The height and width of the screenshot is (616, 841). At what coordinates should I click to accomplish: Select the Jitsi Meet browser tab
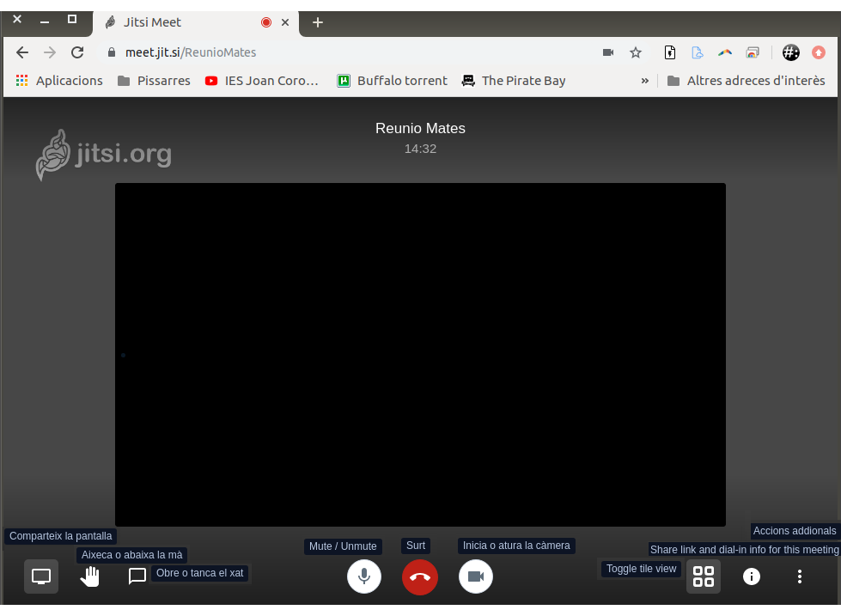[180, 22]
